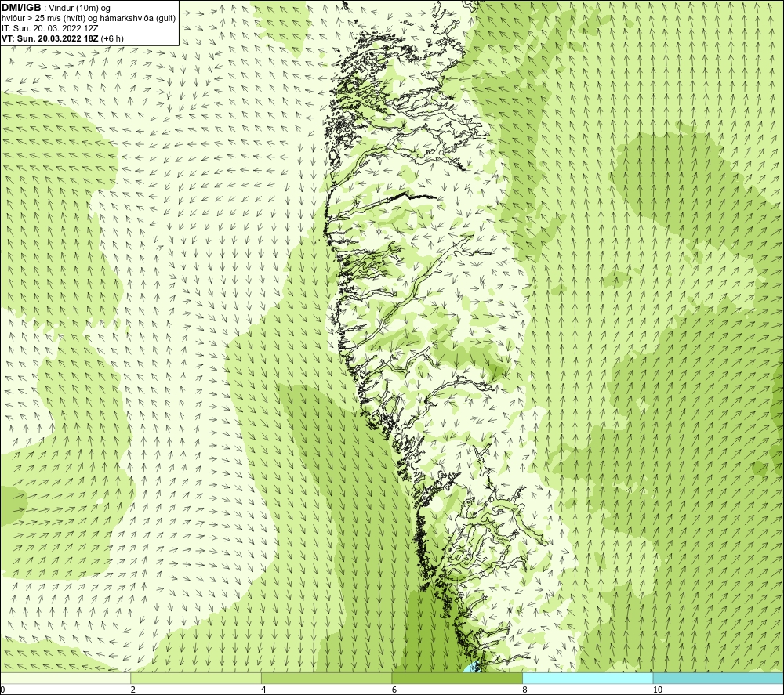
Task: Click the teal swatch above 10 m/s
Action: (718, 678)
